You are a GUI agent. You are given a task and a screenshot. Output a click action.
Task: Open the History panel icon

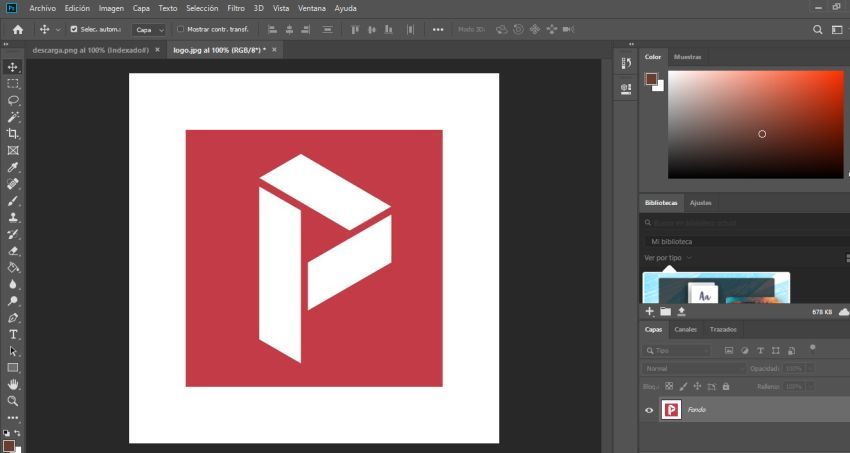point(626,63)
